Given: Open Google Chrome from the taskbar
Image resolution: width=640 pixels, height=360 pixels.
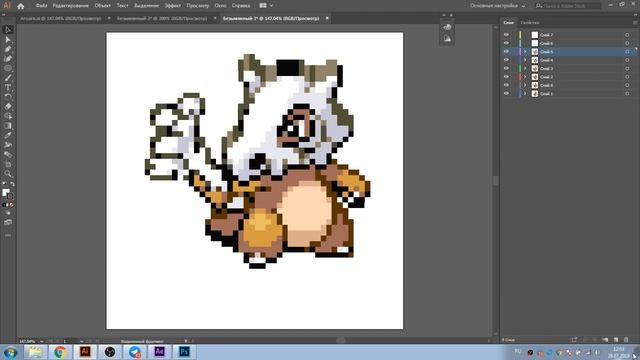Looking at the screenshot, I should tap(60, 352).
